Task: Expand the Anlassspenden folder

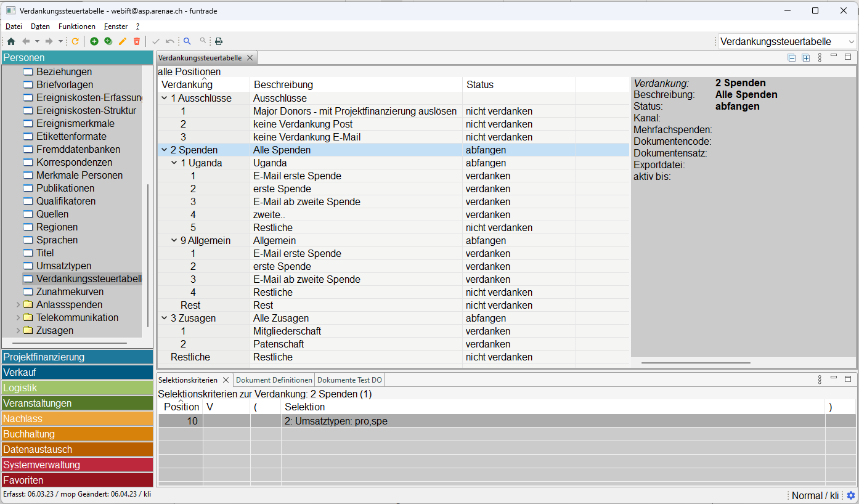Action: 17,305
